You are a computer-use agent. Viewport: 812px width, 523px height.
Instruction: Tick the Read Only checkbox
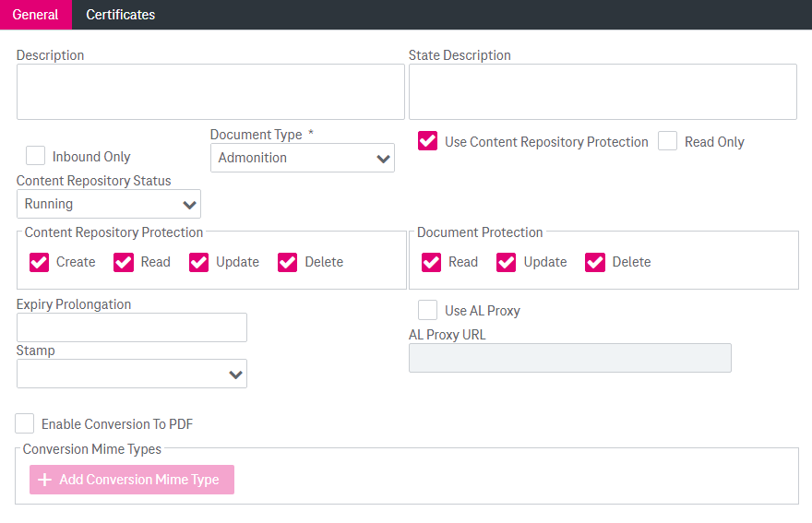point(667,141)
